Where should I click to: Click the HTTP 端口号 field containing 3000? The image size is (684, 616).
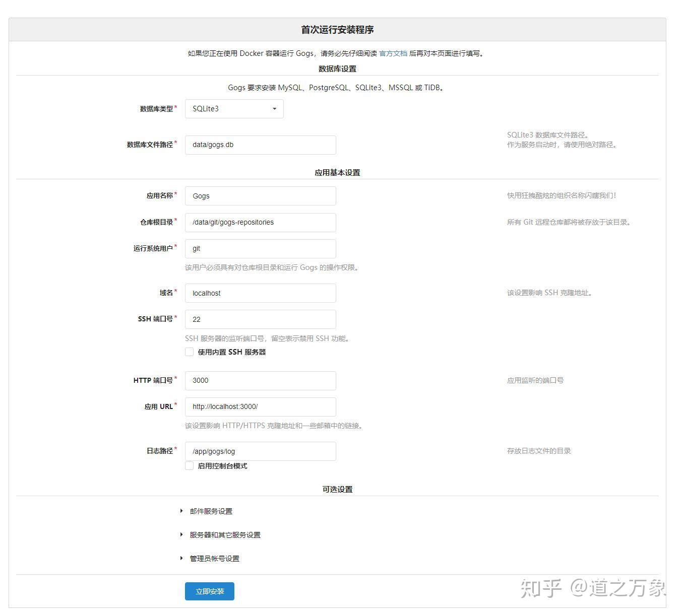260,380
